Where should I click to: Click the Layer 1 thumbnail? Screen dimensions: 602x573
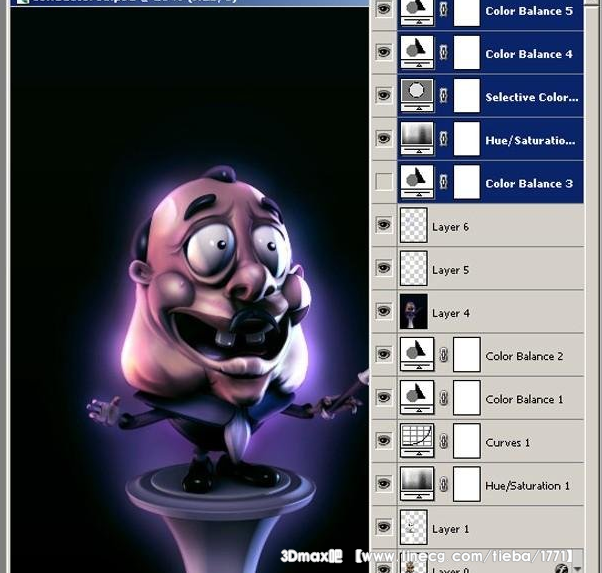(x=413, y=527)
